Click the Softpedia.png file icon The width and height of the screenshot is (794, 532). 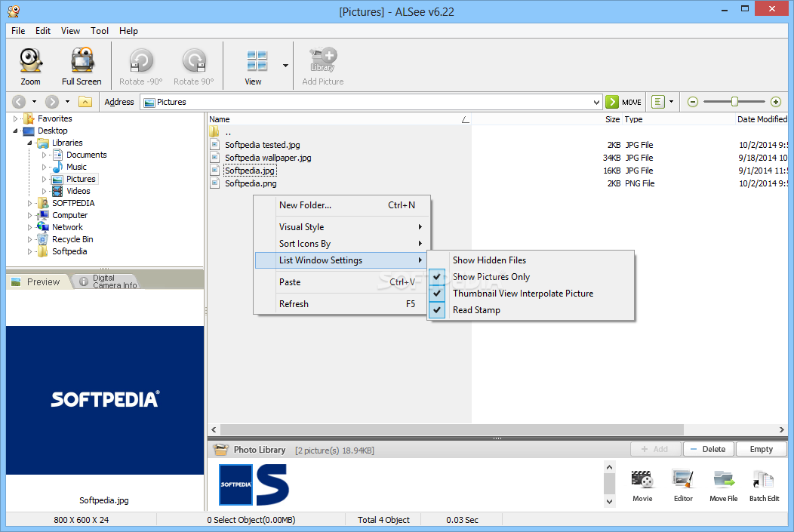(215, 183)
